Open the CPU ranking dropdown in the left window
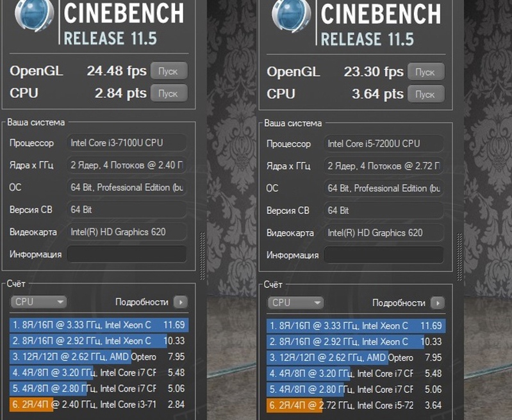Screen dimensions: 512x420 tap(38, 302)
